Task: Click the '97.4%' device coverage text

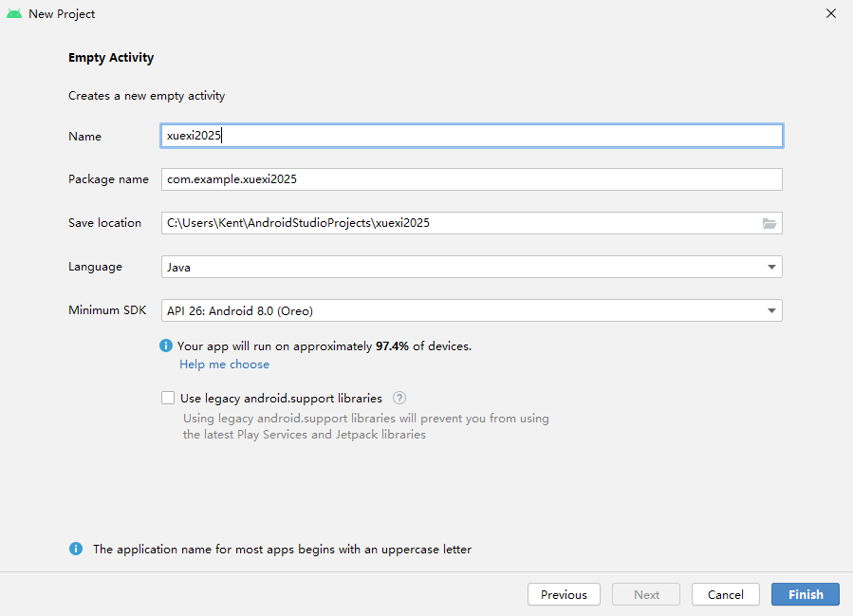Action: click(x=392, y=346)
